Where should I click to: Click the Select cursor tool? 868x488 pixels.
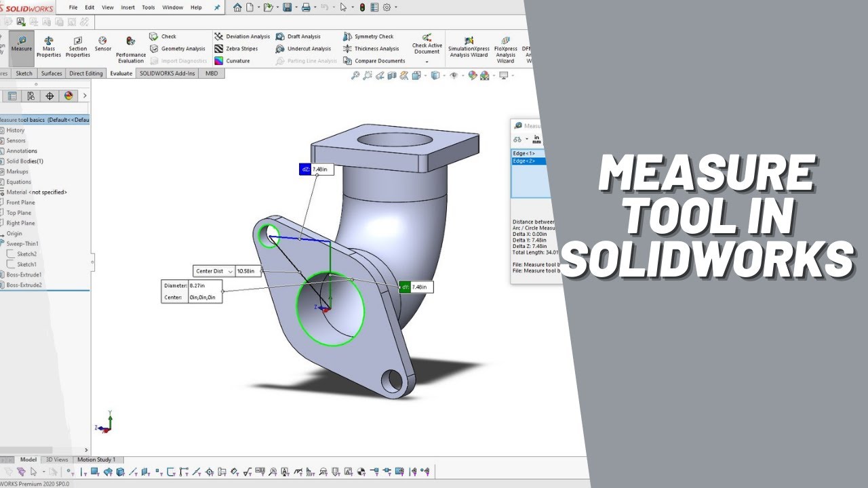343,7
